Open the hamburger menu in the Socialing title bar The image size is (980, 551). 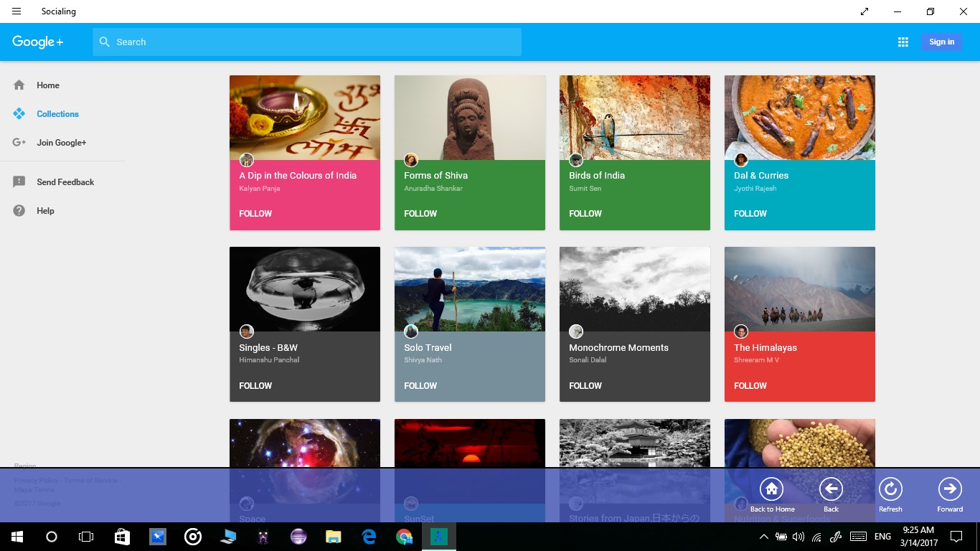(17, 11)
